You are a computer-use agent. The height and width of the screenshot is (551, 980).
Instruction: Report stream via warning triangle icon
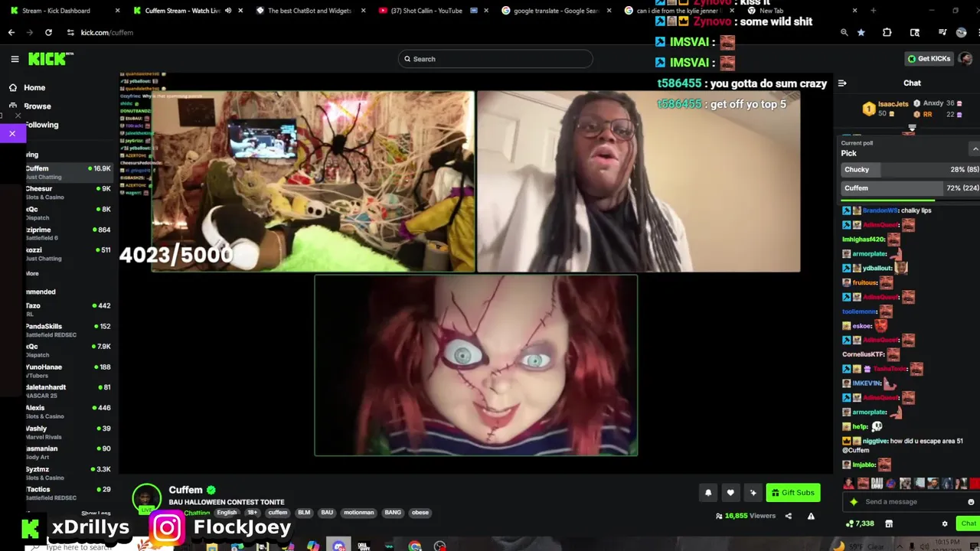click(x=811, y=516)
